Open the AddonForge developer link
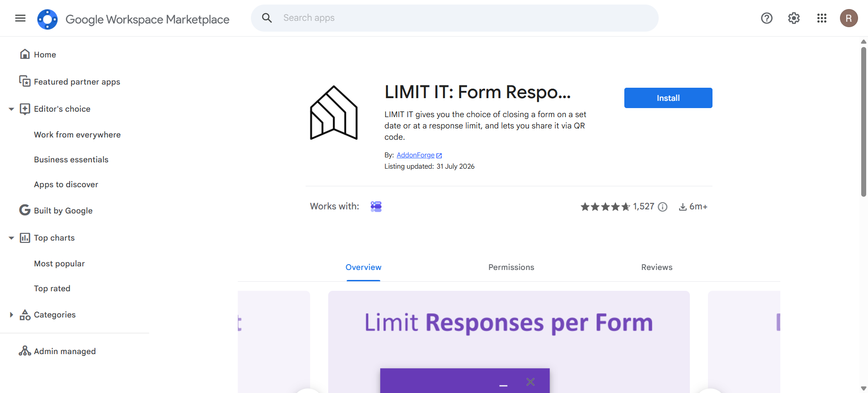This screenshot has height=393, width=868. pyautogui.click(x=415, y=155)
